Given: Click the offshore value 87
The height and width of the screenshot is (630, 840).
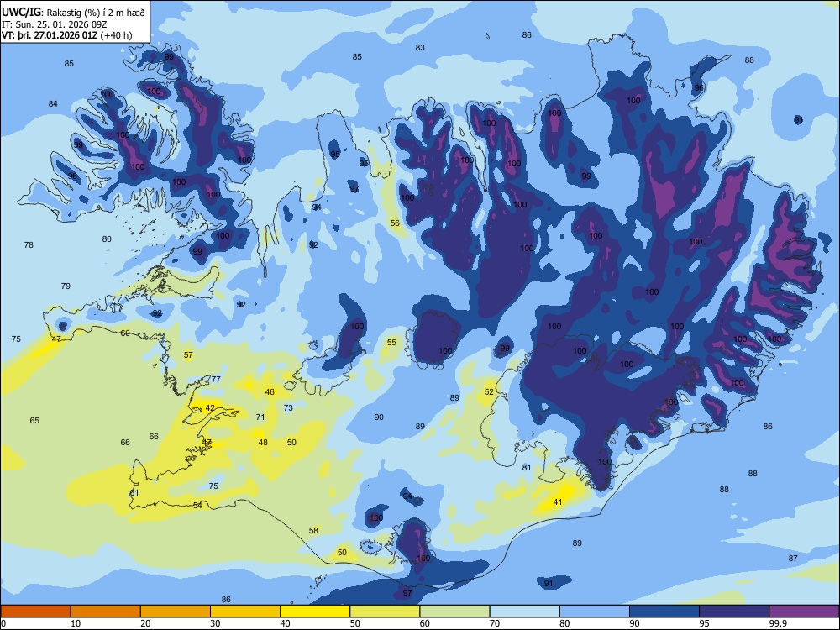Looking at the screenshot, I should point(793,559).
